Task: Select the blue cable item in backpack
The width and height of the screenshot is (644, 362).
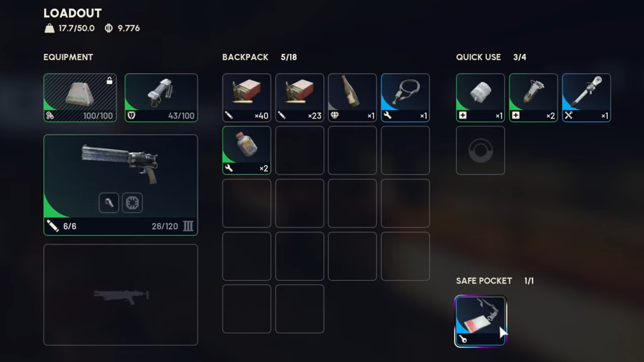Action: tap(405, 97)
